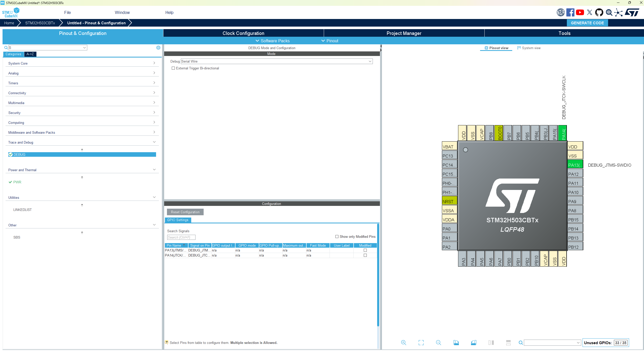Click the GENERATE CODE button
The width and height of the screenshot is (644, 352).
coord(587,23)
